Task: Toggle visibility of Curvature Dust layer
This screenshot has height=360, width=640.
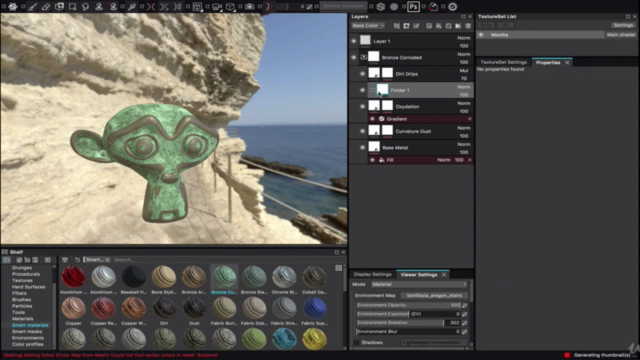Action: coord(362,131)
